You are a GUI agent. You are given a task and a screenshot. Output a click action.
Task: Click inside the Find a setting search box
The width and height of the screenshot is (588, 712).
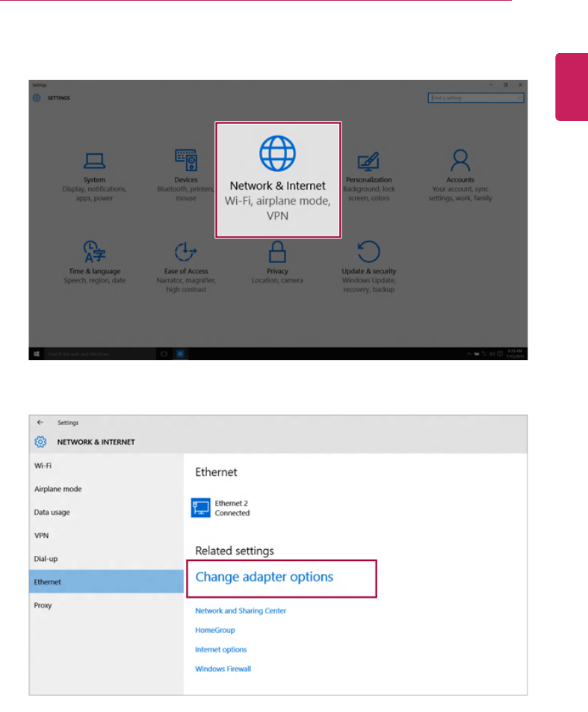(x=476, y=98)
